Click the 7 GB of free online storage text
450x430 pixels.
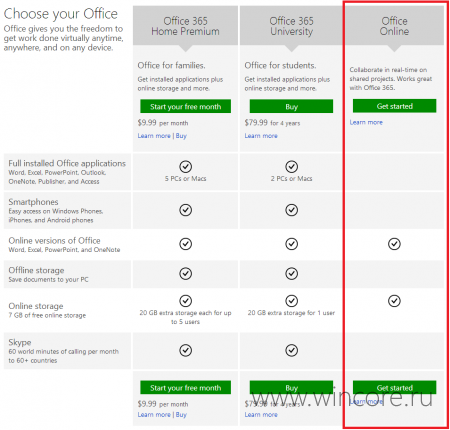pos(47,315)
